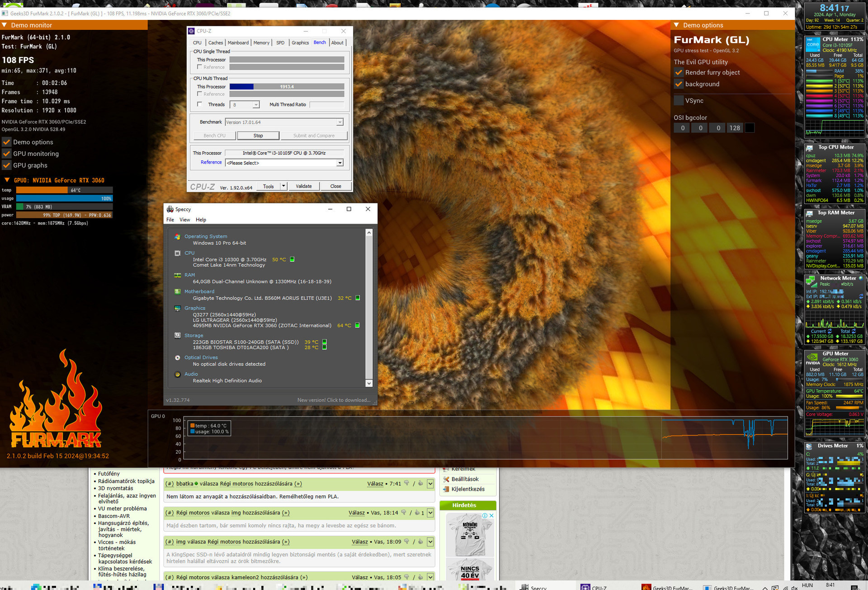Viewport: 868px width, 590px height.
Task: Click the Storage drive icon in Speccy
Action: (177, 335)
